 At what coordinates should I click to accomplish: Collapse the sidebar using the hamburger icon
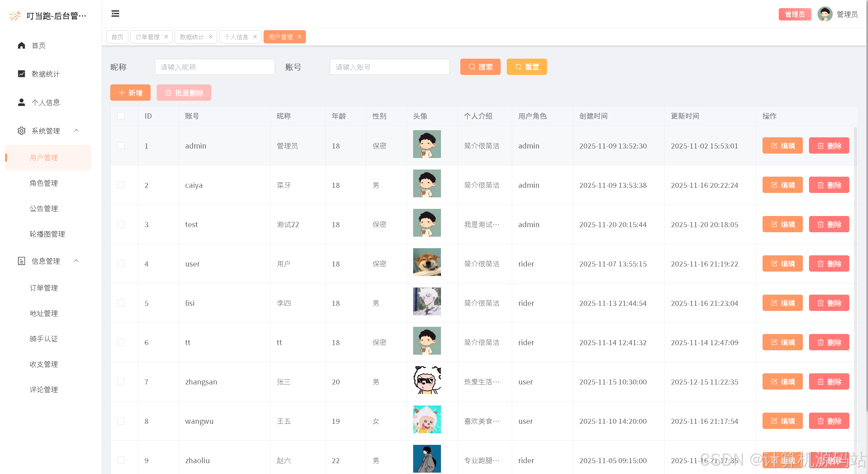[x=115, y=13]
